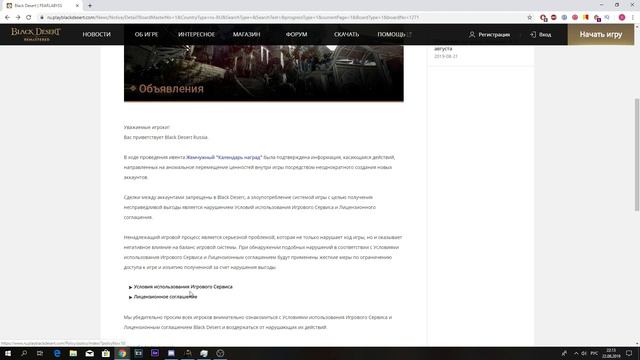The image size is (640, 360).
Task: Click the blue round extension icon
Action: click(x=564, y=18)
